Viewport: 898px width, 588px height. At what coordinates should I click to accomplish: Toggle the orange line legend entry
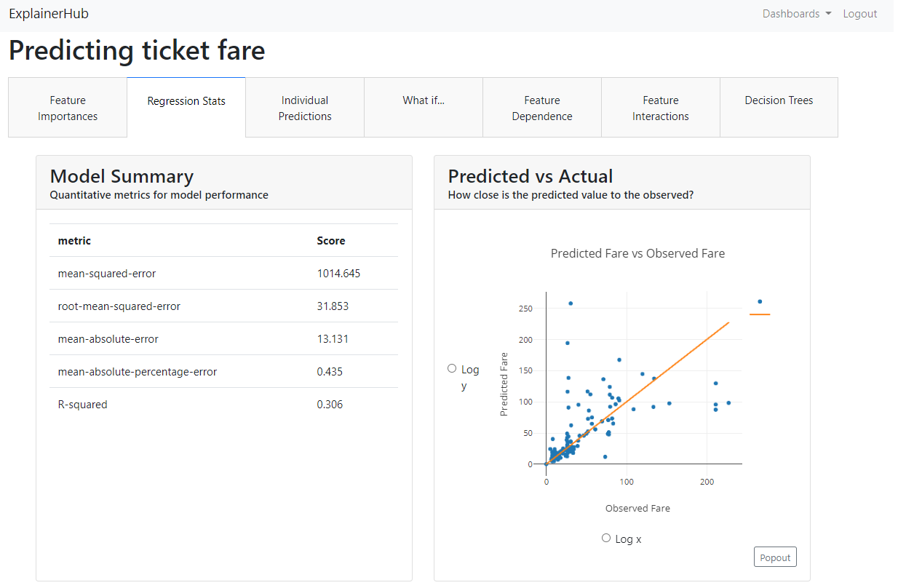tap(760, 314)
